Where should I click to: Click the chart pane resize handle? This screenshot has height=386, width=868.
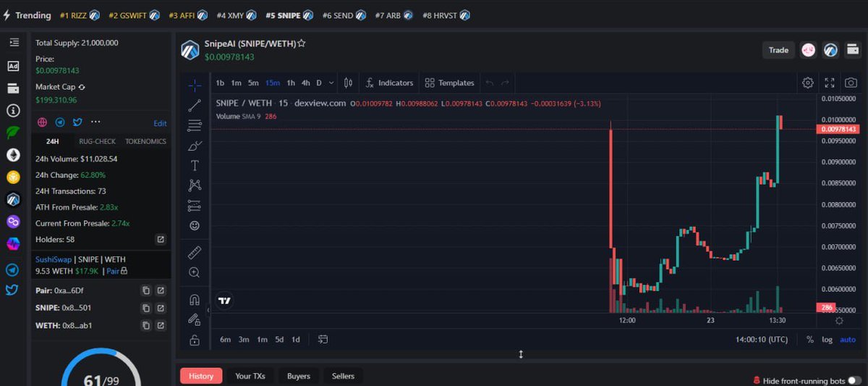point(521,354)
